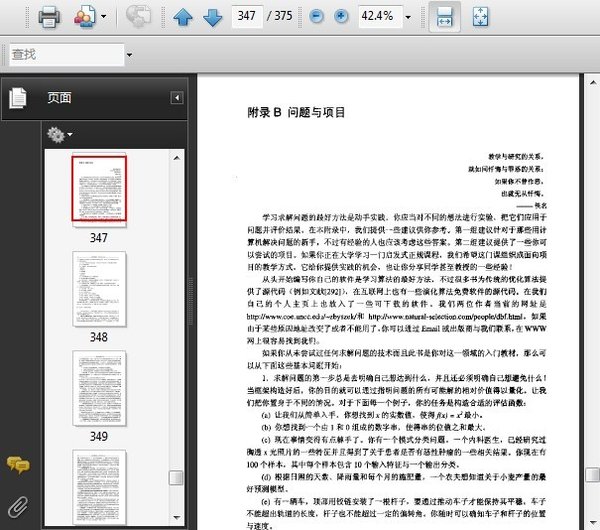Collapse the pages panel with arrow button
This screenshot has height=530, width=600.
tap(177, 98)
